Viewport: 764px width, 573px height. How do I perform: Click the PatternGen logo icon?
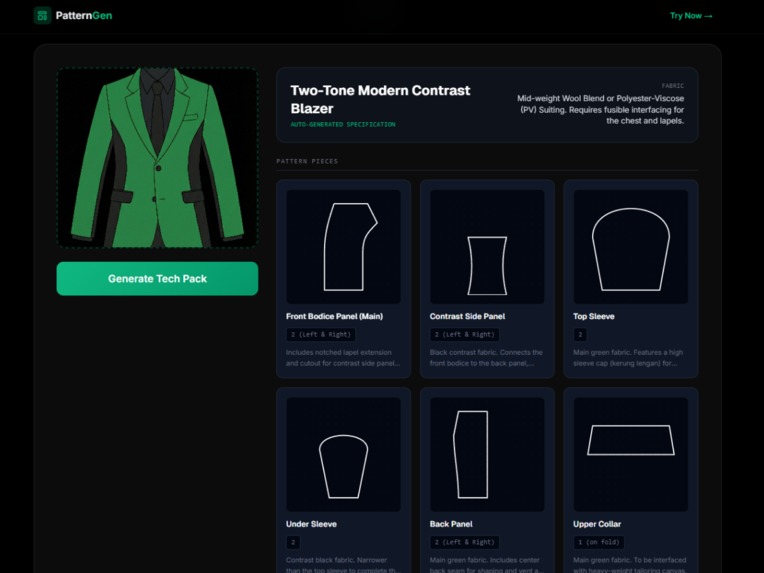(x=42, y=16)
